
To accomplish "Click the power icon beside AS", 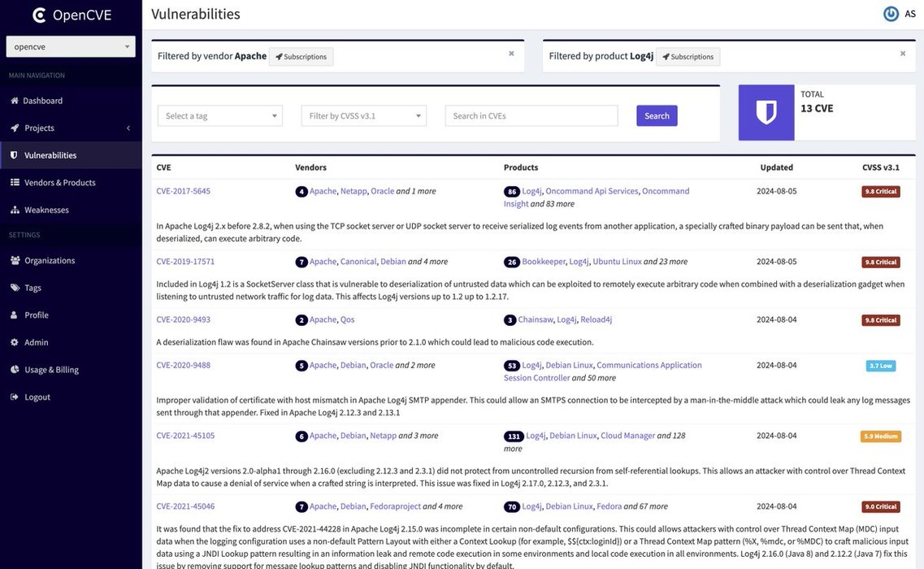I will [891, 14].
